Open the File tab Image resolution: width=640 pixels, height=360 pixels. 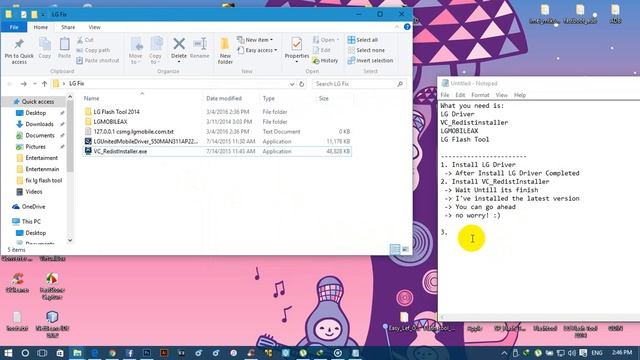pos(14,27)
